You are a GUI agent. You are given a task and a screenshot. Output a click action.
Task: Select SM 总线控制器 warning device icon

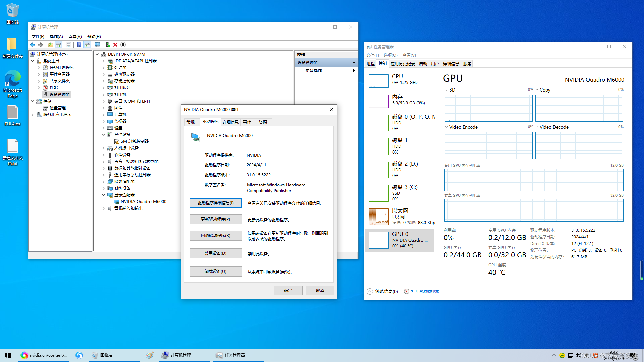[x=116, y=141]
